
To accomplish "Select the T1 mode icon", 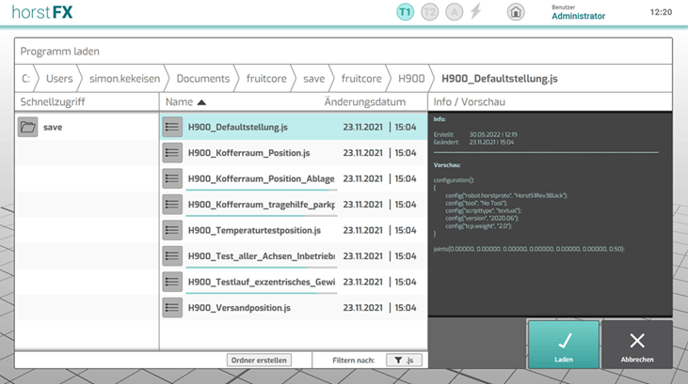I will pyautogui.click(x=405, y=12).
